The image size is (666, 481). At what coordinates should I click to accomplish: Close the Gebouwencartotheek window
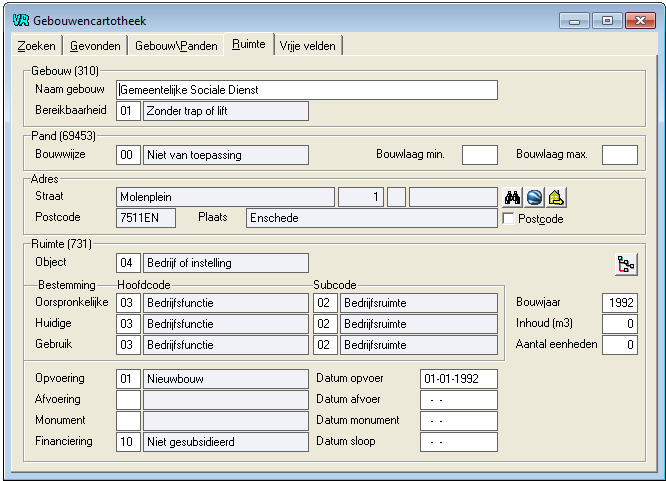(x=641, y=20)
